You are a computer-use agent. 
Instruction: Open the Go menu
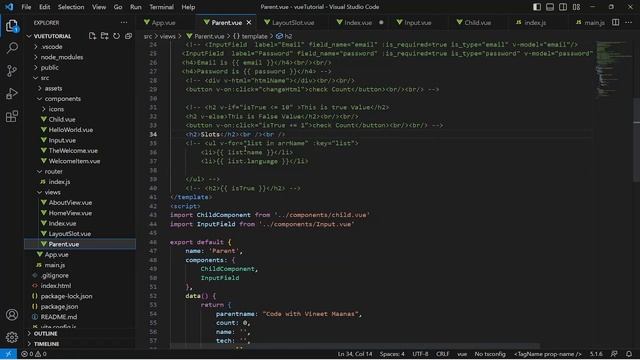tap(118, 7)
